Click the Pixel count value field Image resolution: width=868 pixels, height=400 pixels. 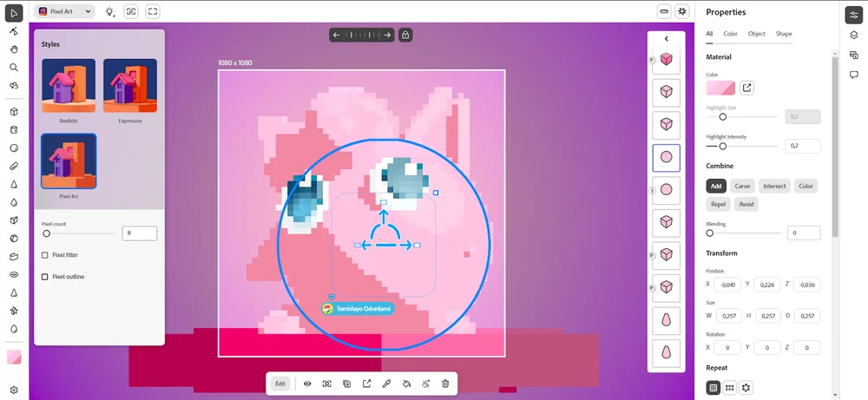140,233
